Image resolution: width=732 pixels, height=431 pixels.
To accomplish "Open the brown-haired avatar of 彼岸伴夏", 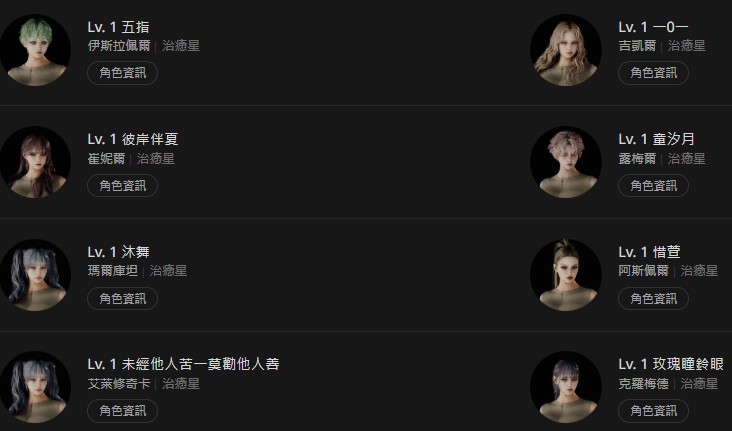I will coord(35,162).
